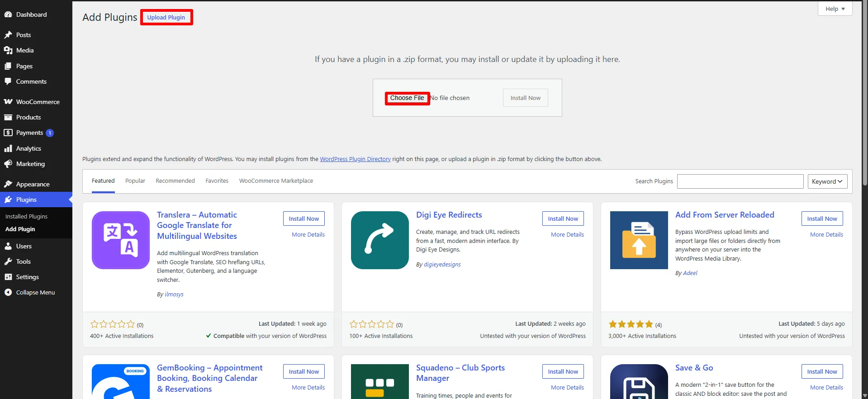Click Add From Server five-star rating
The height and width of the screenshot is (399, 868).
[x=631, y=324]
